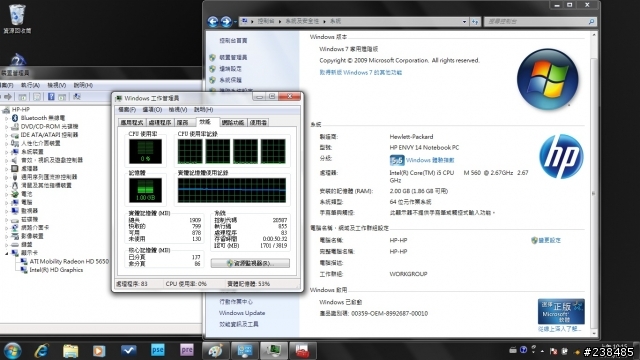Open the blue checkmark app on taskbar
Screen dimensions: 640x360
[x=129, y=351]
